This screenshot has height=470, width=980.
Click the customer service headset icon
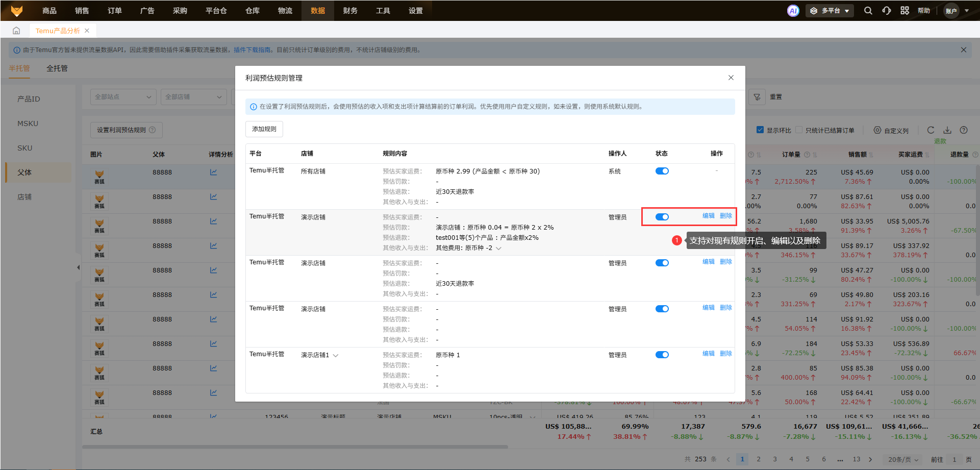pos(887,11)
